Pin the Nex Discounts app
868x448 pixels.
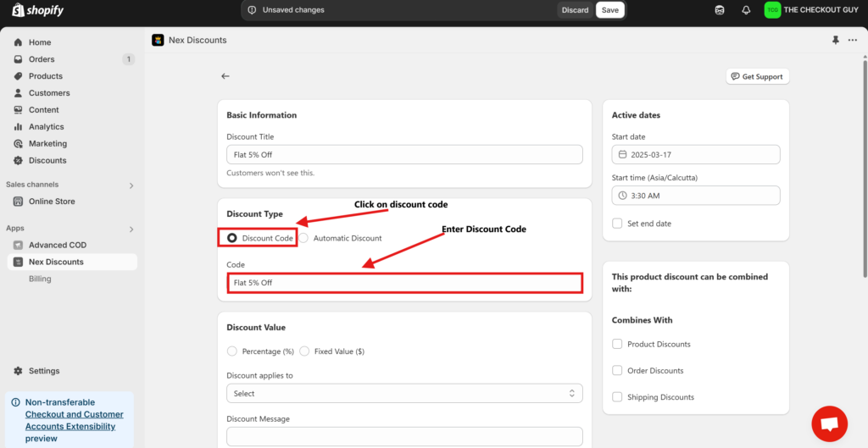pyautogui.click(x=836, y=40)
